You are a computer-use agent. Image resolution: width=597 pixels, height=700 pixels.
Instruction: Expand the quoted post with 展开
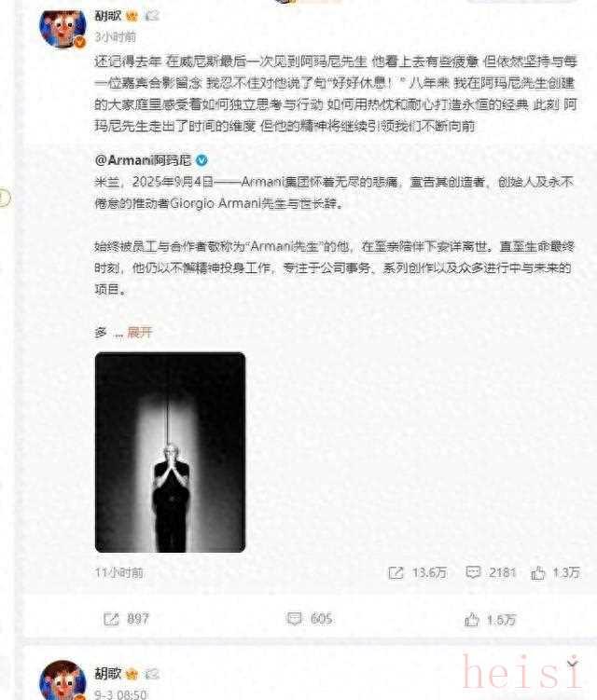click(139, 332)
